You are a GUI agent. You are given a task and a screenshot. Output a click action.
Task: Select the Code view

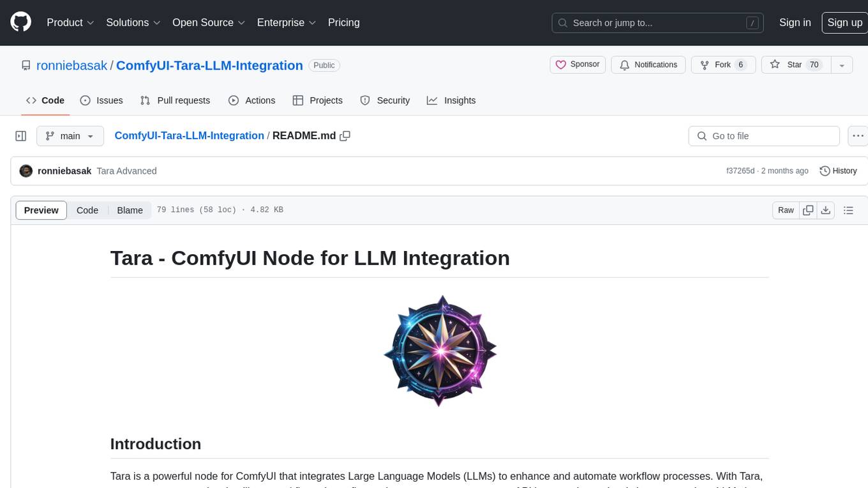(x=87, y=210)
